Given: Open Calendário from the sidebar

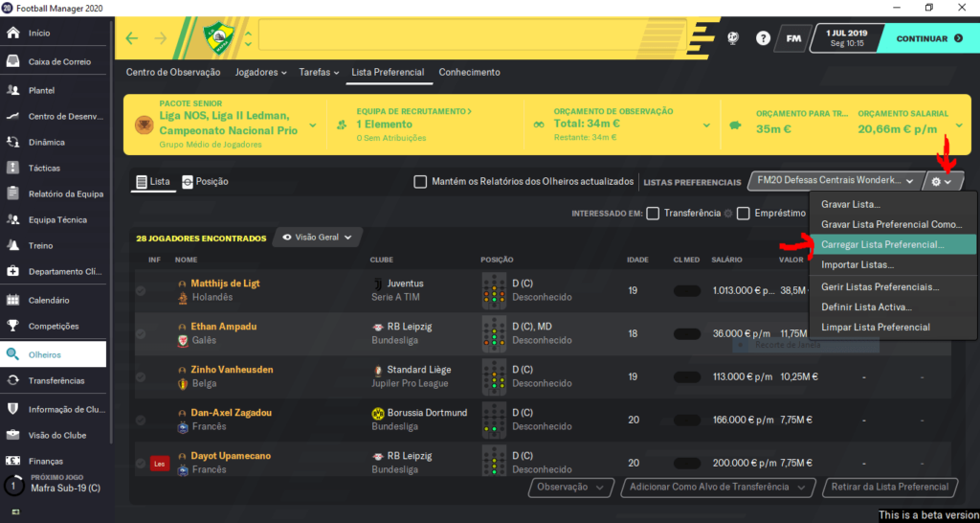Looking at the screenshot, I should [49, 300].
